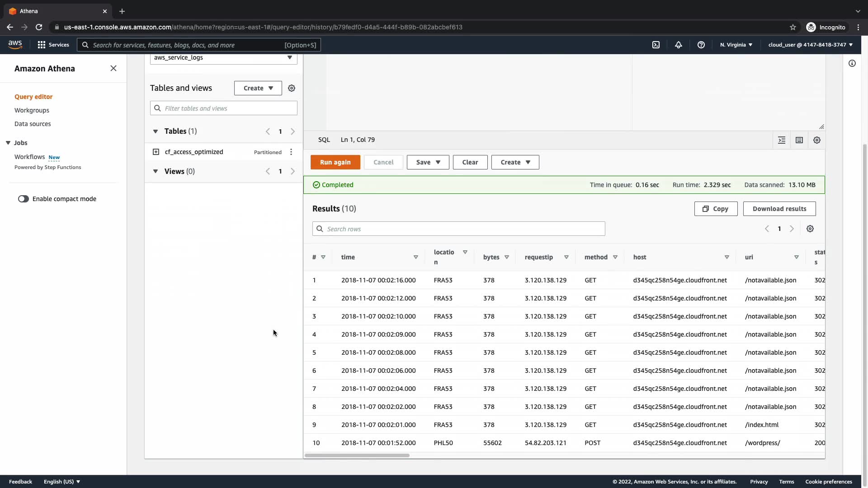Expand cf_access_optimized table columns
The height and width of the screenshot is (488, 868).
point(156,152)
